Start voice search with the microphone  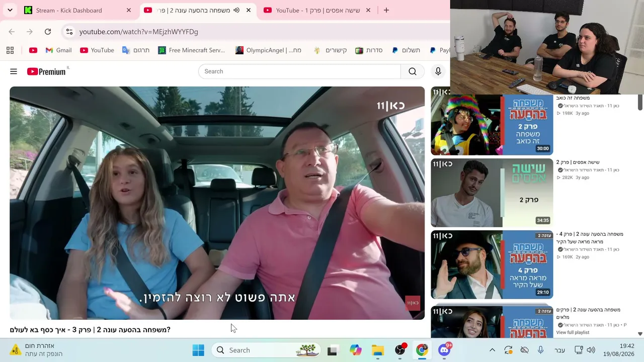[x=438, y=71]
